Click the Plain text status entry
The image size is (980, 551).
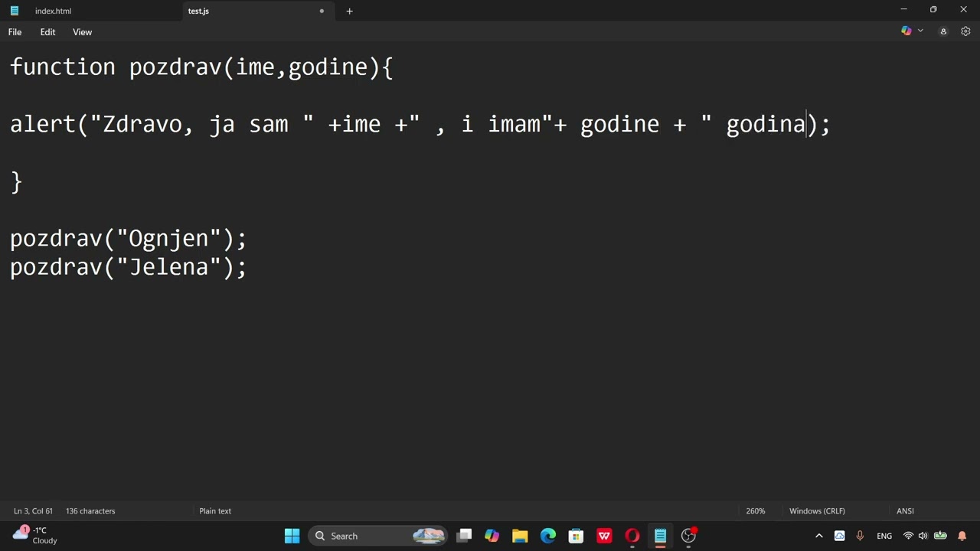coord(215,511)
